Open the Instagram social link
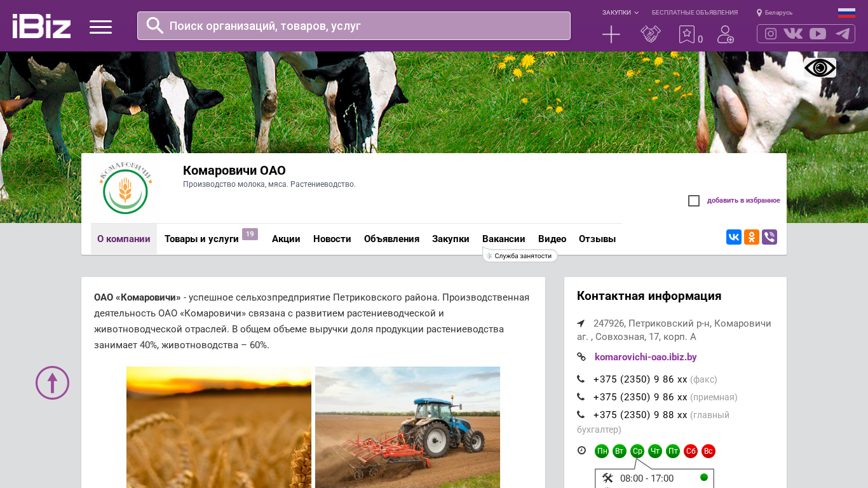This screenshot has height=488, width=868. point(771,34)
